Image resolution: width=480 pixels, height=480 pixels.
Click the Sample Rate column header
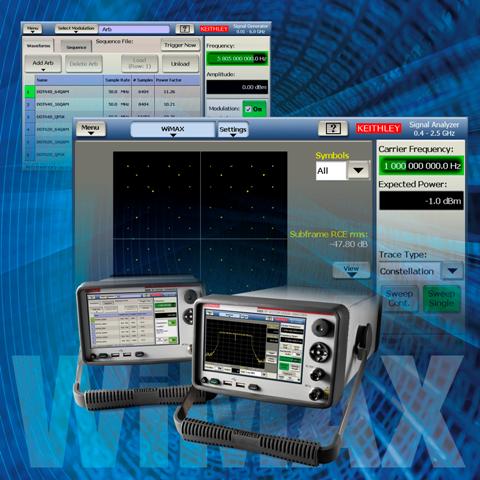pyautogui.click(x=117, y=80)
